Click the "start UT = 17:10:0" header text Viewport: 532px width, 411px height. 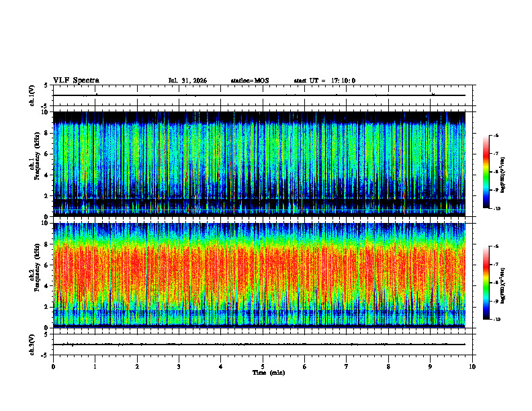point(324,81)
